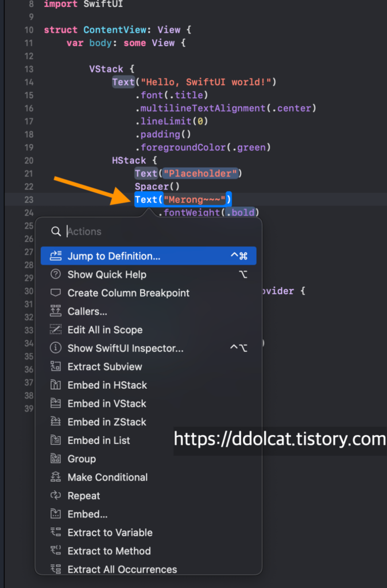Choose Embed in VStack from menu
The height and width of the screenshot is (588, 387).
click(x=107, y=404)
